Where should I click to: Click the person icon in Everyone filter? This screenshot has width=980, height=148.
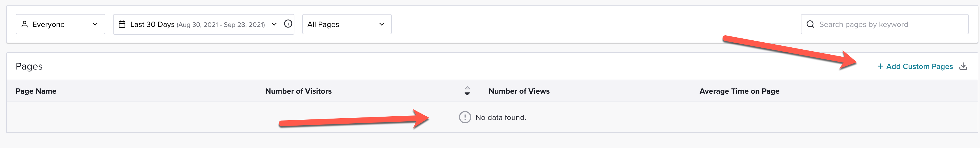[25, 24]
